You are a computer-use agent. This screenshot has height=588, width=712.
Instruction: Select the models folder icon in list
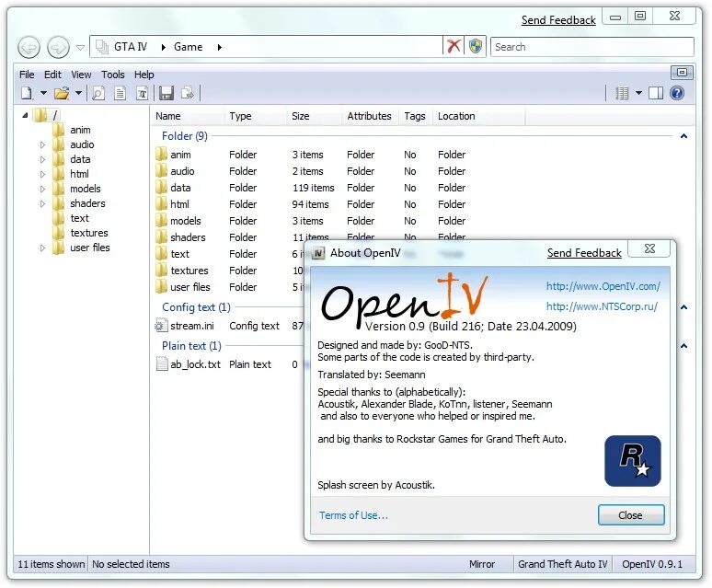161,221
